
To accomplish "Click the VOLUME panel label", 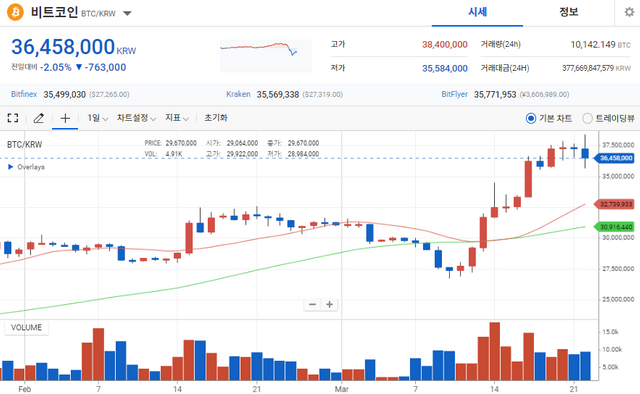I will (x=26, y=327).
